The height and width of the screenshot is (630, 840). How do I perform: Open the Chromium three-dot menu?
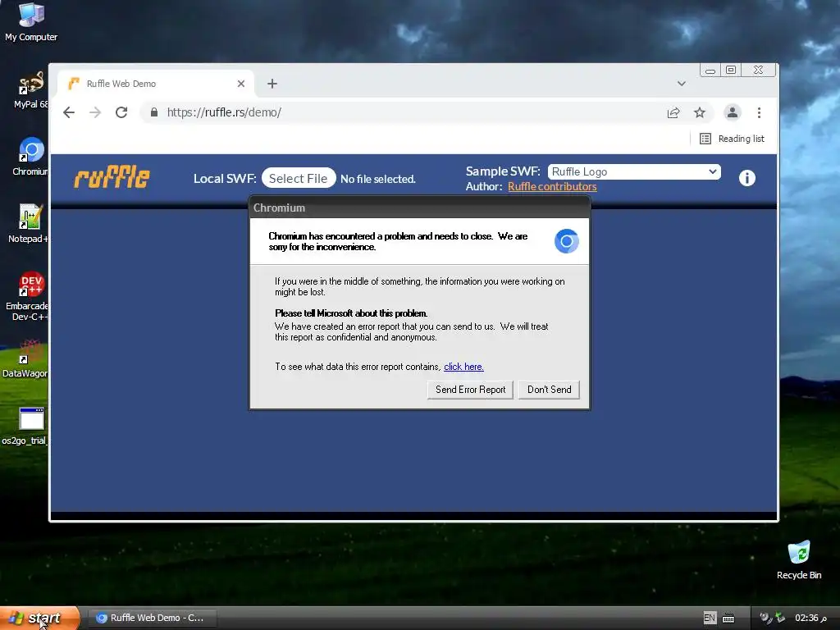pos(759,112)
